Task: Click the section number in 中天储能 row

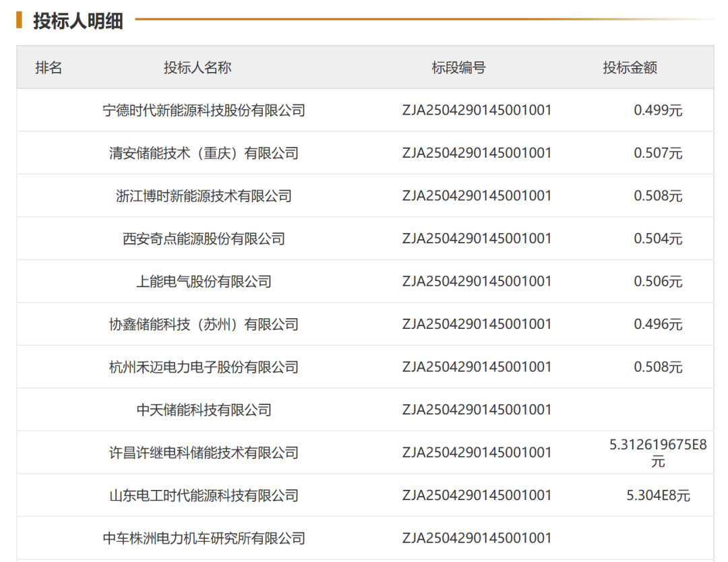Action: 477,410
